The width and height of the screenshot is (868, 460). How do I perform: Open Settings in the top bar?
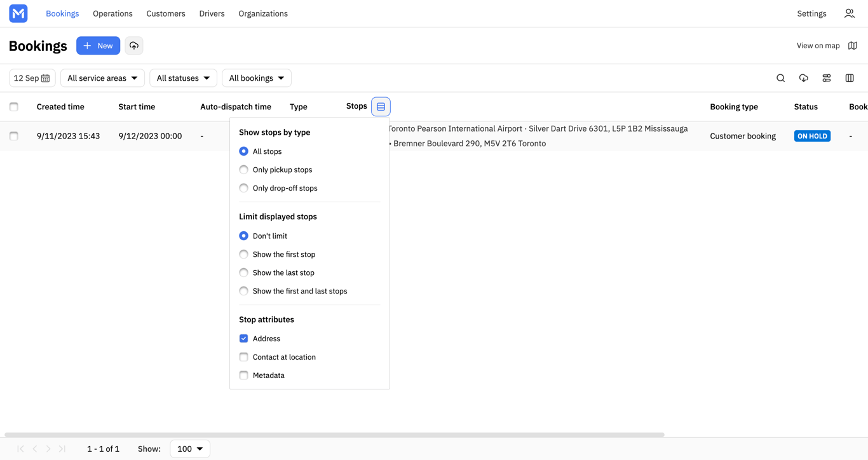[x=811, y=13]
